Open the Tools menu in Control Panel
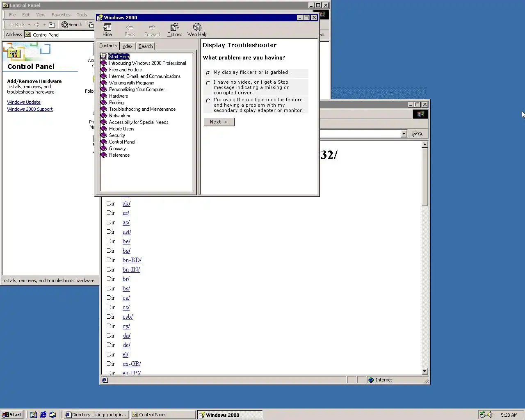 [x=82, y=15]
